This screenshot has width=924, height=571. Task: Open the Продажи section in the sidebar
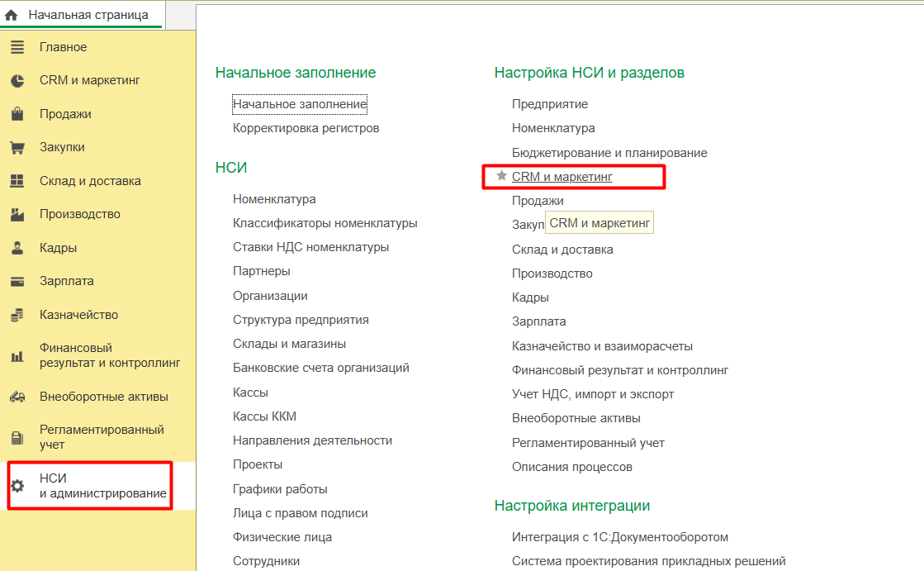[65, 114]
